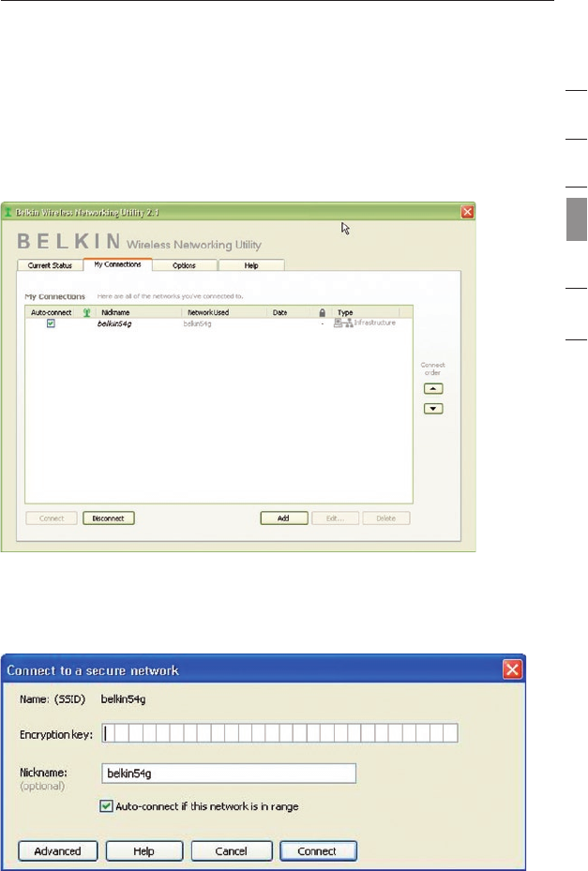Click the signal antenna column header icon
Screen dimensions: 588x871
[86, 313]
